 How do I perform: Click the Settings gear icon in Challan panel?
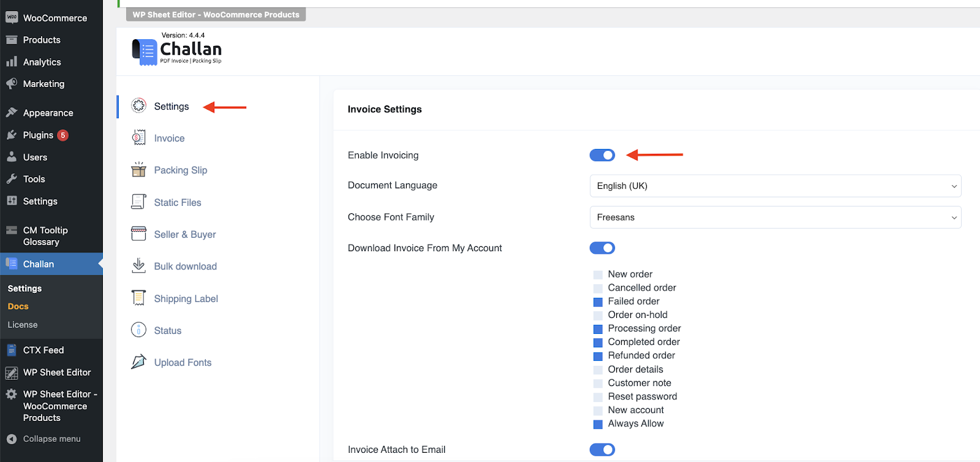pyautogui.click(x=139, y=105)
